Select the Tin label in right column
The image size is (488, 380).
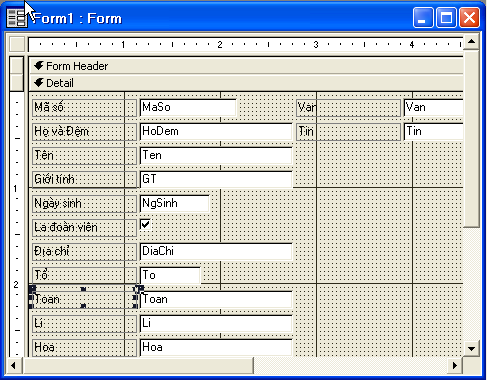coord(348,131)
